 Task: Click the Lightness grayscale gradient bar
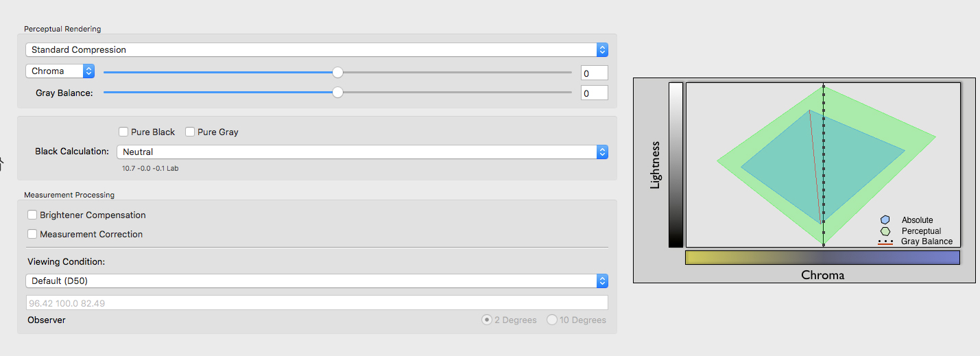click(x=676, y=165)
